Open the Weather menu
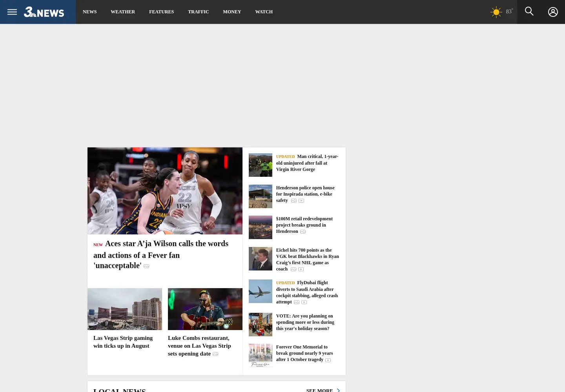 [123, 12]
